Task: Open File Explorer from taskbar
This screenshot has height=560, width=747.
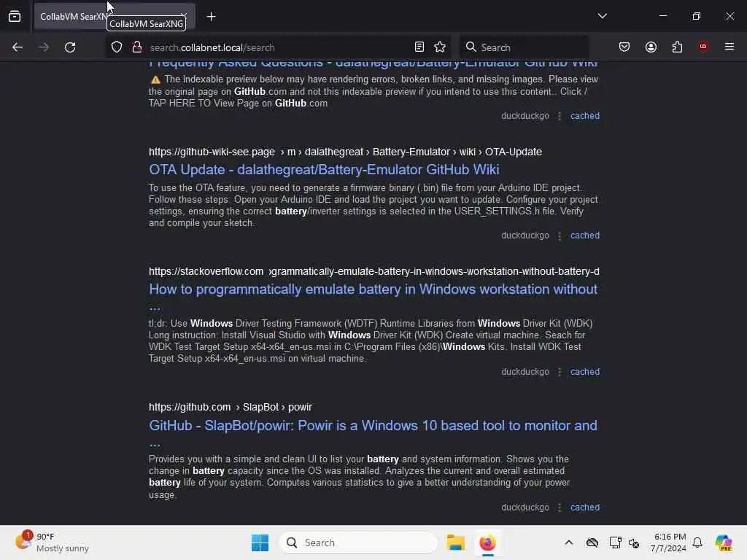Action: [455, 542]
